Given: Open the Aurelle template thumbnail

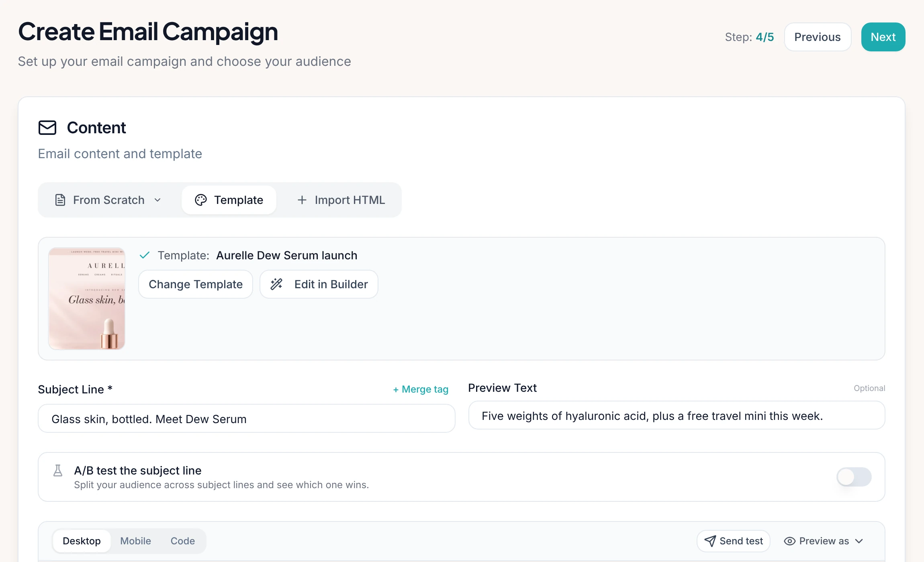Looking at the screenshot, I should pyautogui.click(x=87, y=299).
